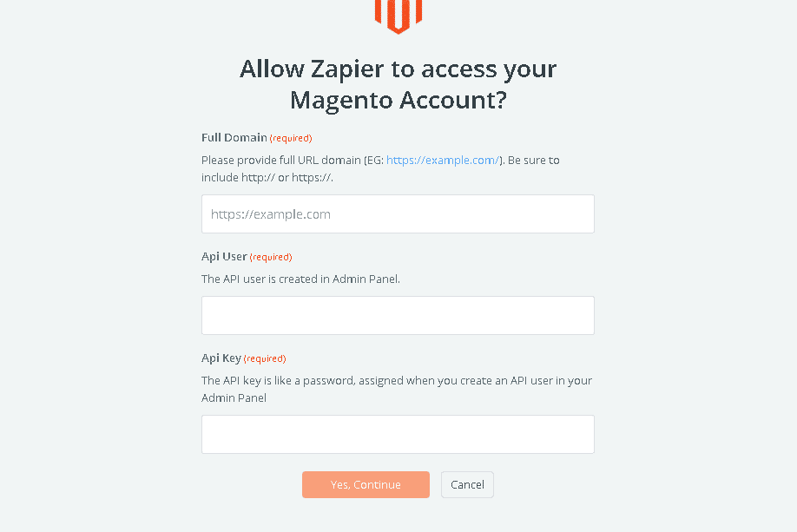Image resolution: width=797 pixels, height=532 pixels.
Task: Open the https://example.com/ example link
Action: 443,161
